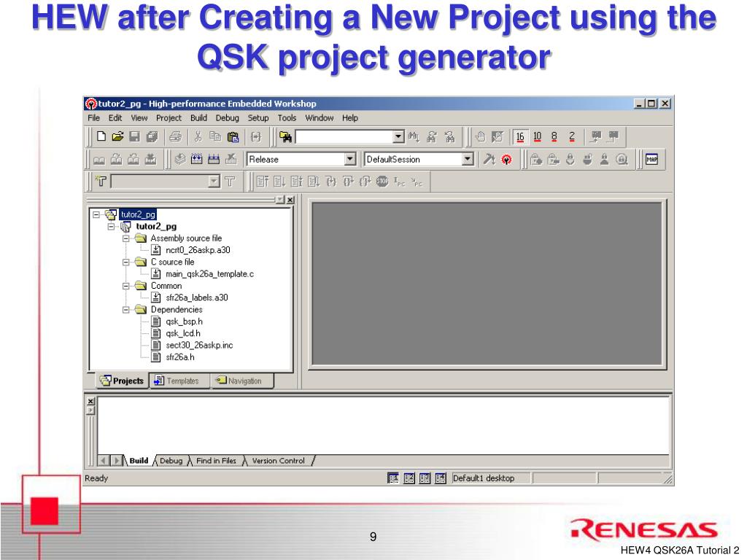Click the Open File folder icon
Image resolution: width=747 pixels, height=560 pixels.
coord(117,136)
